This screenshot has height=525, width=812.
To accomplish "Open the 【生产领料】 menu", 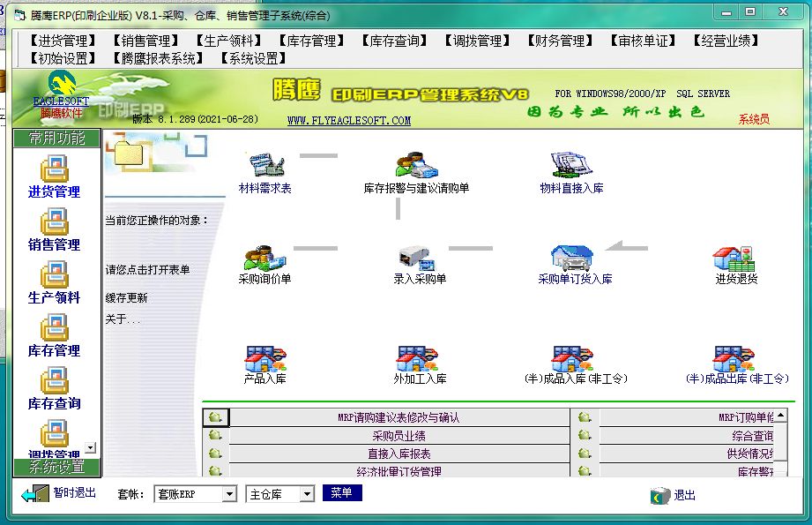I will tap(229, 41).
